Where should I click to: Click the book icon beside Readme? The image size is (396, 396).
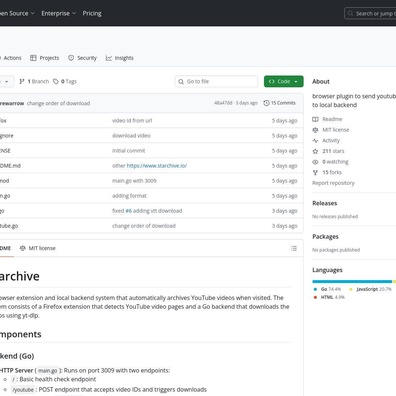point(315,119)
